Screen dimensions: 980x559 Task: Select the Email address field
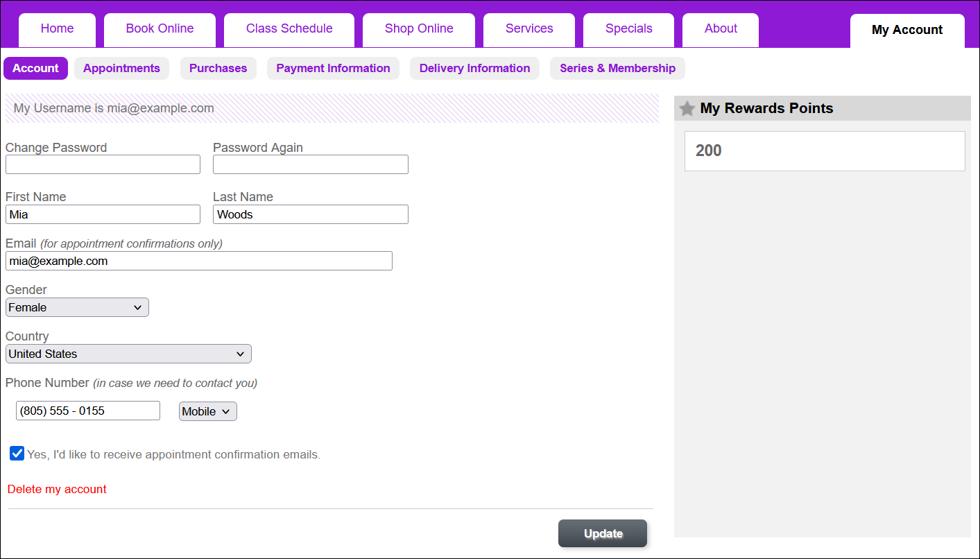point(199,261)
